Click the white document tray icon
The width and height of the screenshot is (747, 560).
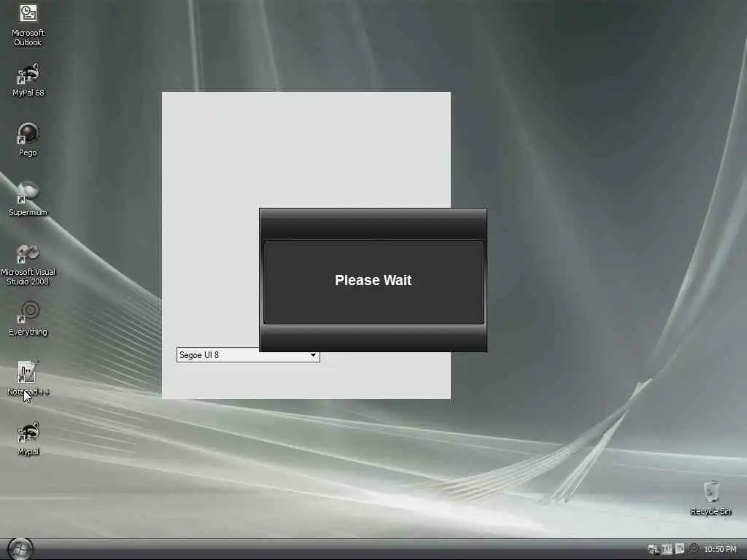pyautogui.click(x=680, y=549)
